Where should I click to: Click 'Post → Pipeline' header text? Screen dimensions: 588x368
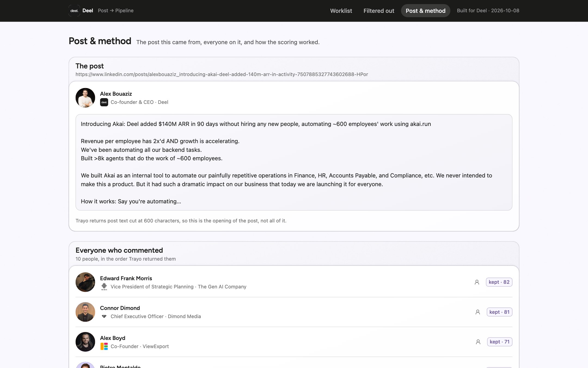[x=116, y=11]
